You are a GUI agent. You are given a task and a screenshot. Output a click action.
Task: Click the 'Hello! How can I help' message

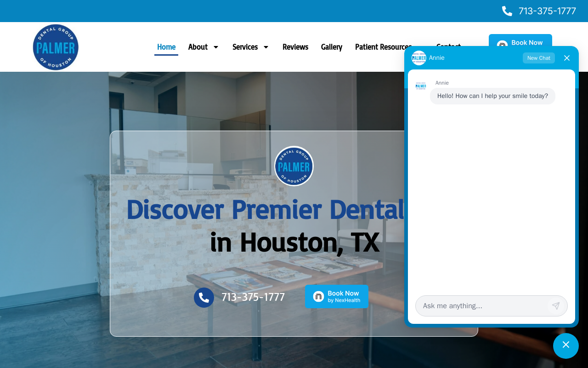click(x=492, y=96)
